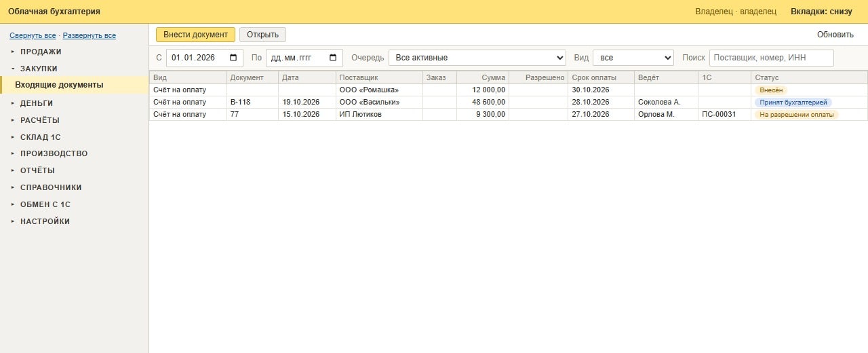868x353 pixels.
Task: Click the 1С number ПС-00031
Action: (x=719, y=114)
